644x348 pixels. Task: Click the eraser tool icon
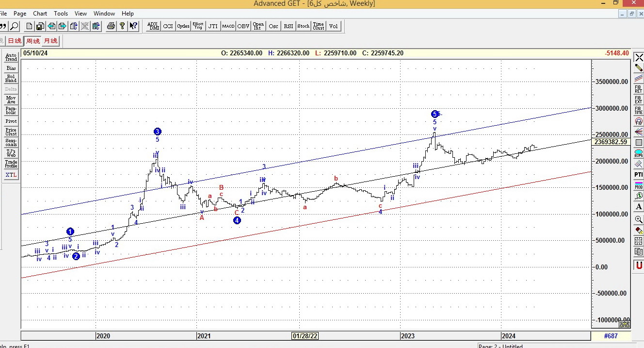639,231
